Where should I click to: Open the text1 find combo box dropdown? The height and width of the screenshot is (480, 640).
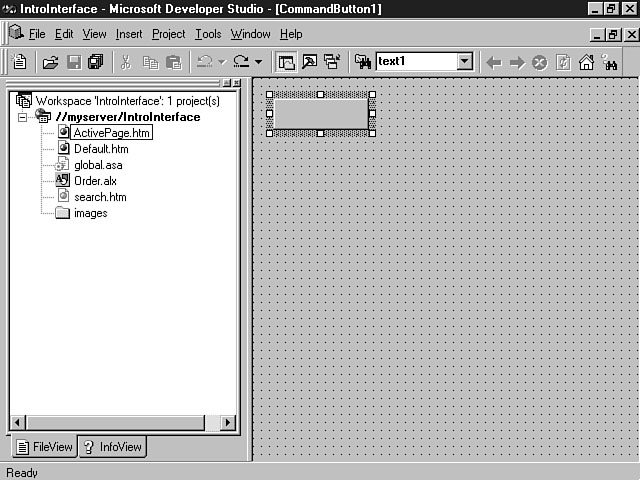pyautogui.click(x=465, y=62)
